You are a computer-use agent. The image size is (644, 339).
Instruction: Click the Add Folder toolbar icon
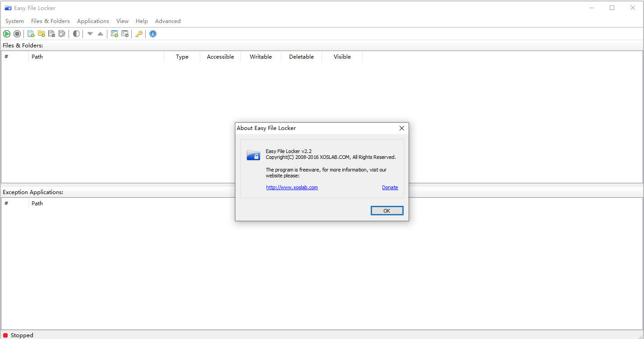pos(41,34)
